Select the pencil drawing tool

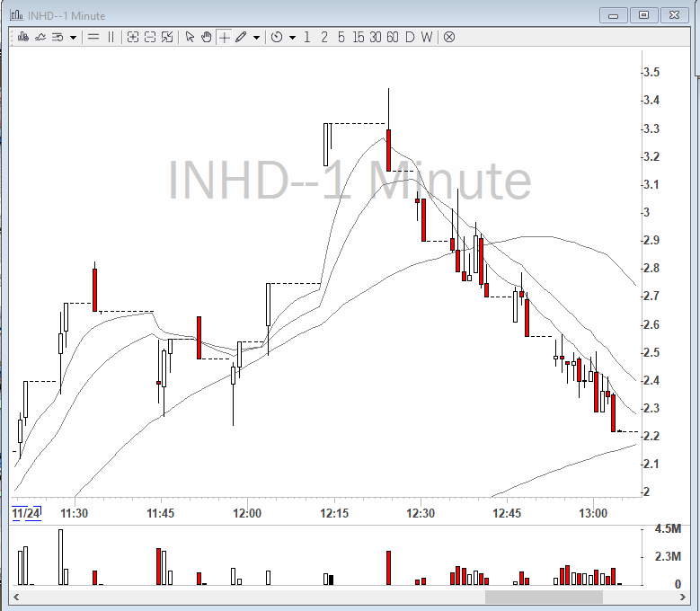point(241,37)
